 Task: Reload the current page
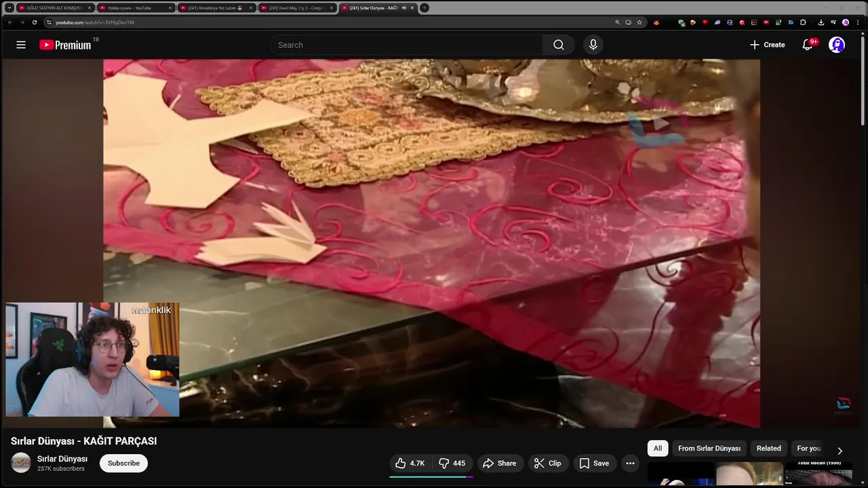tap(35, 22)
